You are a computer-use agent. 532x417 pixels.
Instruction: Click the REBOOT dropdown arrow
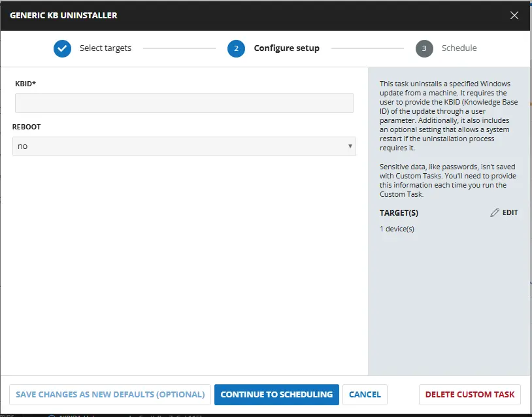(x=350, y=146)
